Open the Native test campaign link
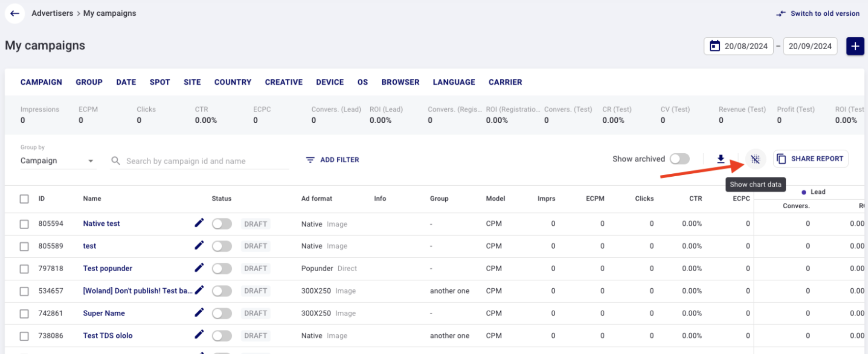868x354 pixels. [x=101, y=223]
